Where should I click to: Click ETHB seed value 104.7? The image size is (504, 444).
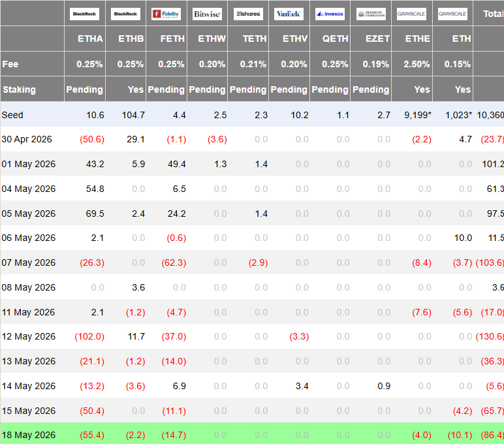point(133,115)
